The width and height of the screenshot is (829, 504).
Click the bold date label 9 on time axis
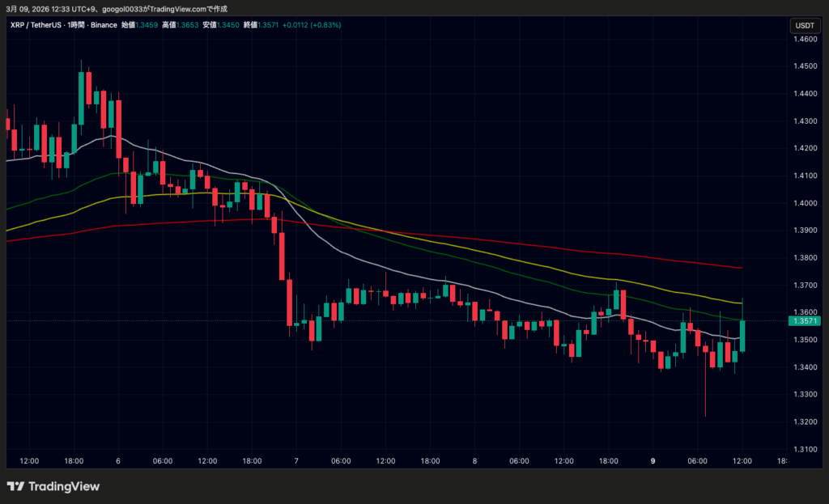pyautogui.click(x=653, y=461)
